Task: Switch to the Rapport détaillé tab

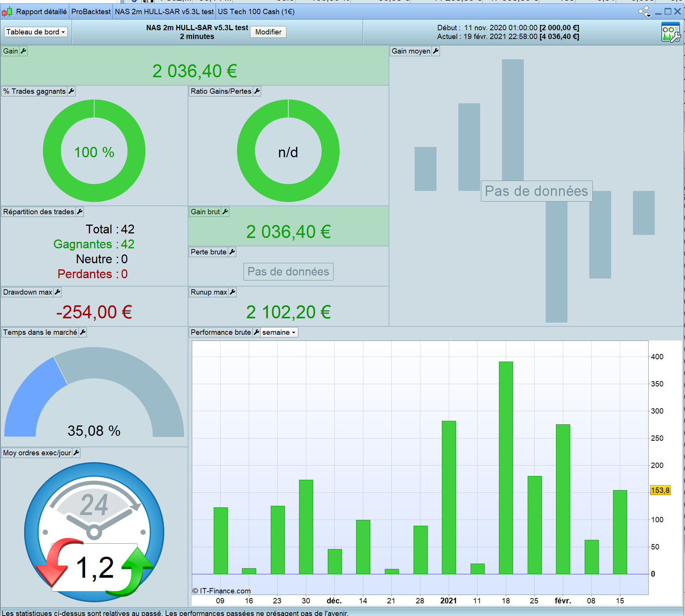Action: tap(41, 12)
